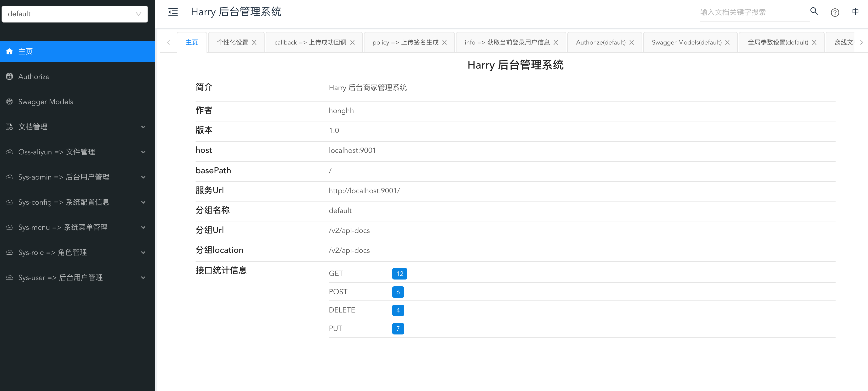Switch to the 个性化设置 tab
Viewport: 868px width, 391px height.
232,42
